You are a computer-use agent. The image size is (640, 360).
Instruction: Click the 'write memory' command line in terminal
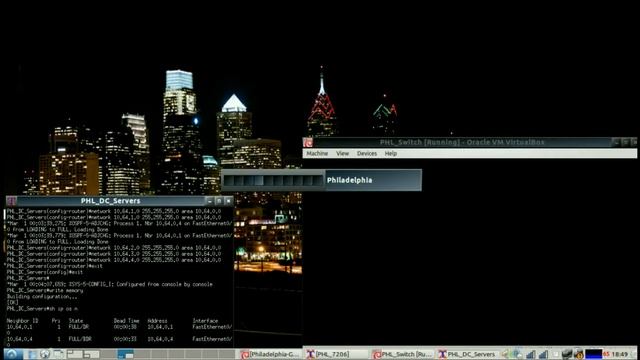tap(45, 290)
